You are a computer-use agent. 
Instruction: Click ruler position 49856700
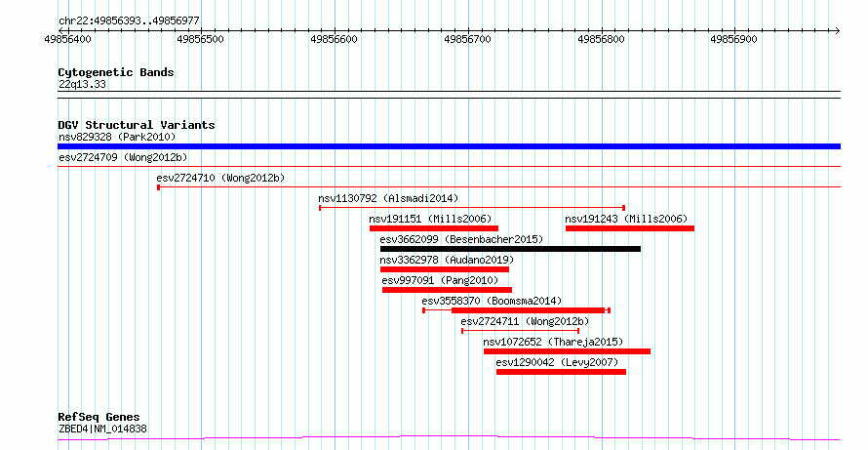coord(468,39)
